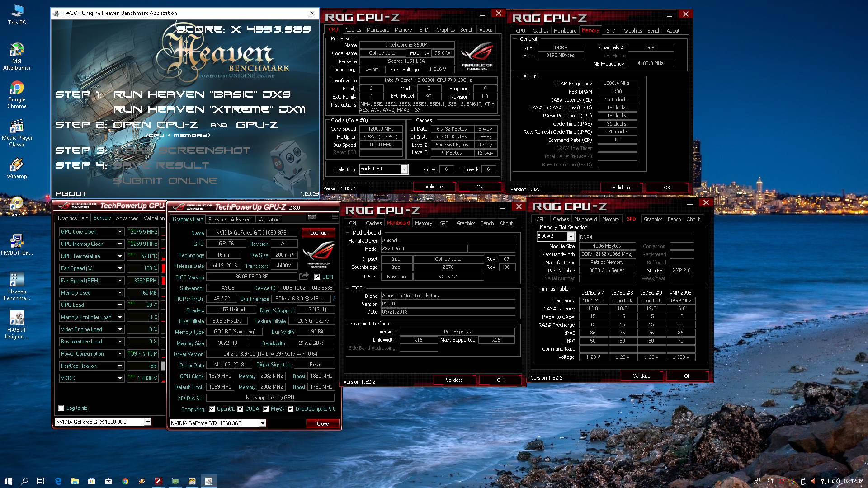This screenshot has width=868, height=488.
Task: Open the This PC desktop icon
Action: click(x=17, y=14)
